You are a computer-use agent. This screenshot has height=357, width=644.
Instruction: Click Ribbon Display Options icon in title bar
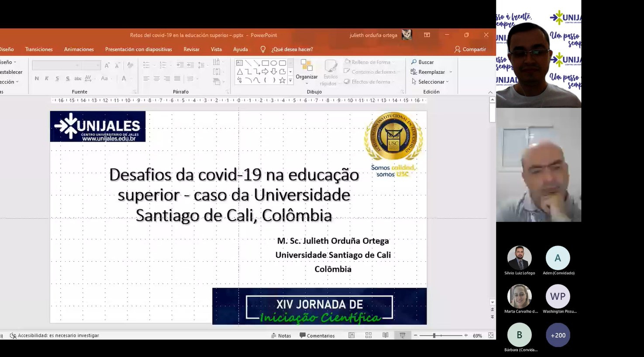(x=427, y=35)
